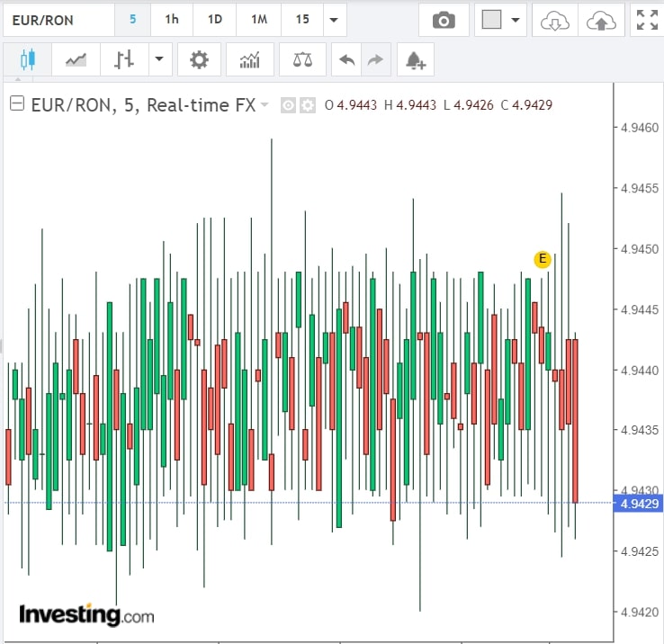Open the layout square dropdown

(x=500, y=20)
